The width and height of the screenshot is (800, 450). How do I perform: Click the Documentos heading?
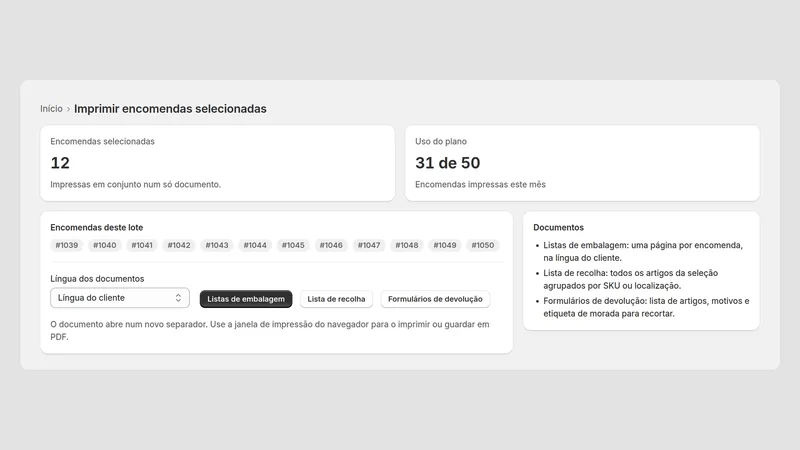[559, 228]
